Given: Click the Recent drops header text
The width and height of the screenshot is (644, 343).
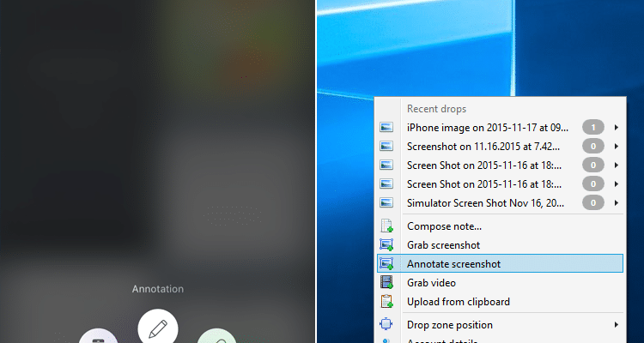Looking at the screenshot, I should pyautogui.click(x=436, y=109).
